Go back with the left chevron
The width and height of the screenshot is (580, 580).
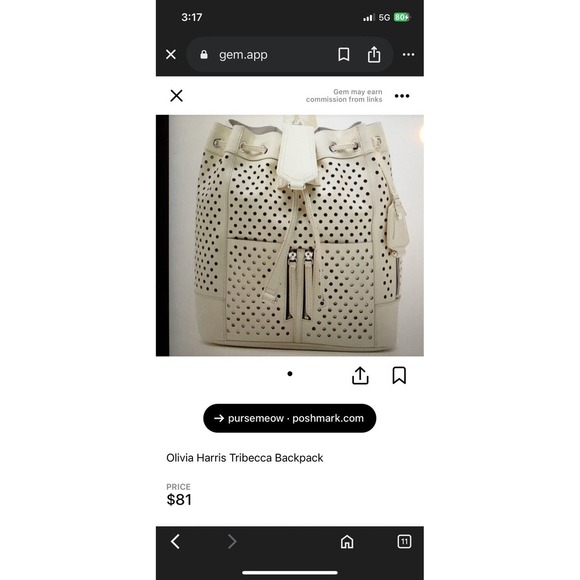(175, 542)
